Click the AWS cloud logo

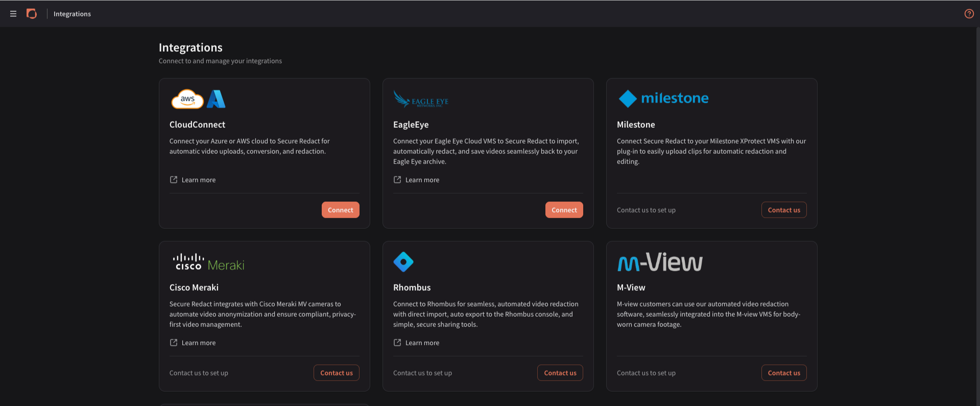pyautogui.click(x=187, y=99)
